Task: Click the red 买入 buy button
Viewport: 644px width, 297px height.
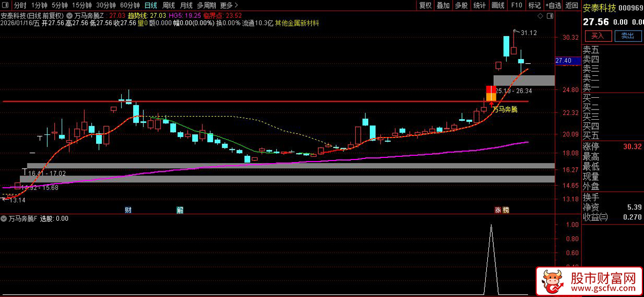Action: (x=598, y=36)
